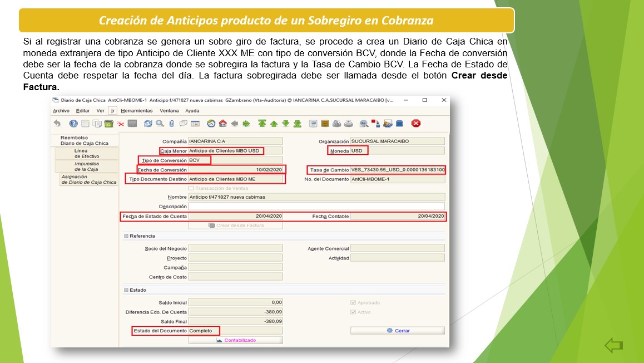This screenshot has height=363, width=644.
Task: Open the Ir menu
Action: tap(112, 111)
